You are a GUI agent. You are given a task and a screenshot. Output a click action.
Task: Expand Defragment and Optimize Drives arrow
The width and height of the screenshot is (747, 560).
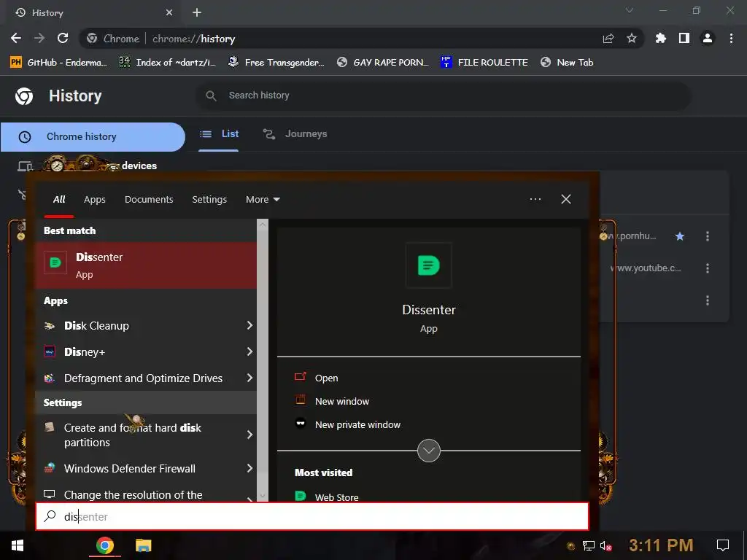point(249,378)
